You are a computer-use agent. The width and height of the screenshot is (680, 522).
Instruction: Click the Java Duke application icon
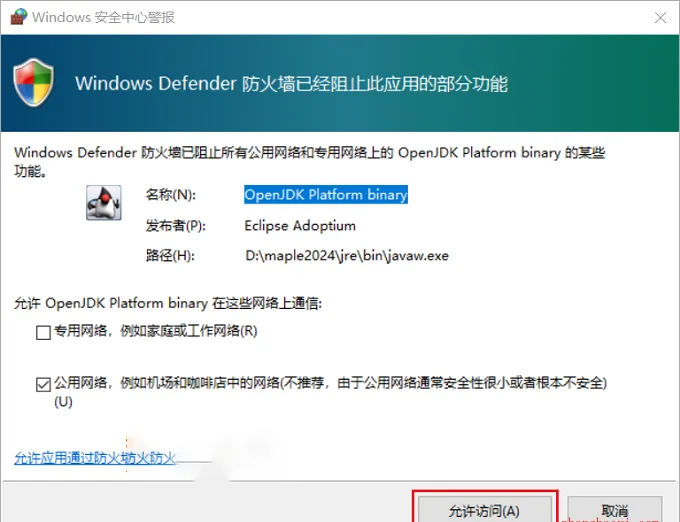[104, 202]
